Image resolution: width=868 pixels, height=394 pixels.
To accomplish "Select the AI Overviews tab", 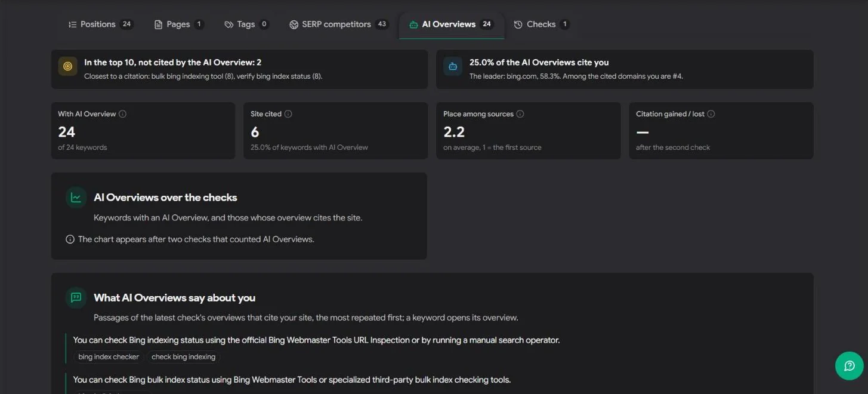I will click(x=451, y=24).
